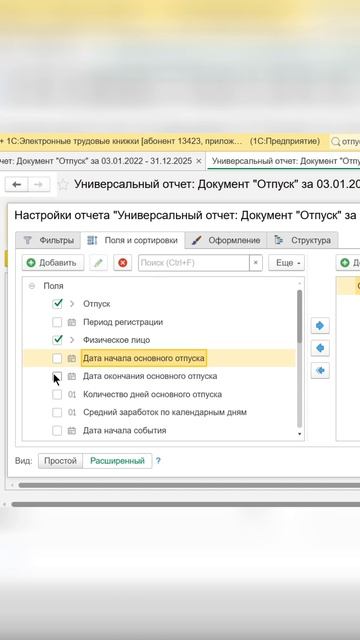Delete selected field with red cross icon
This screenshot has height=640, width=360.
click(x=122, y=263)
